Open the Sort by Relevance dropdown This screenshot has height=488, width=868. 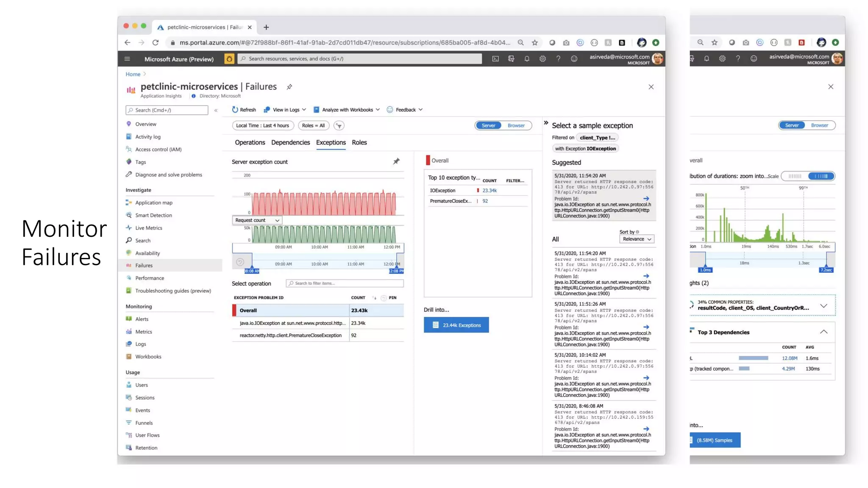coord(637,239)
